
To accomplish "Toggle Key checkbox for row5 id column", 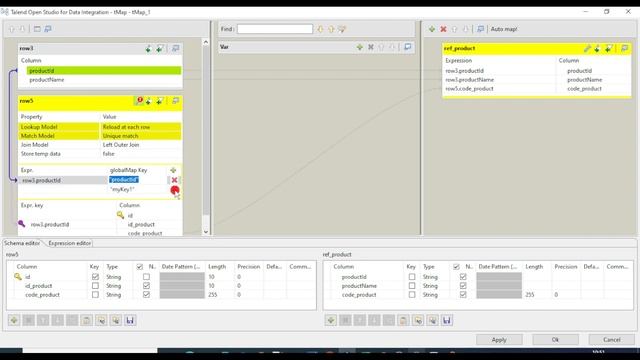I will point(95,277).
